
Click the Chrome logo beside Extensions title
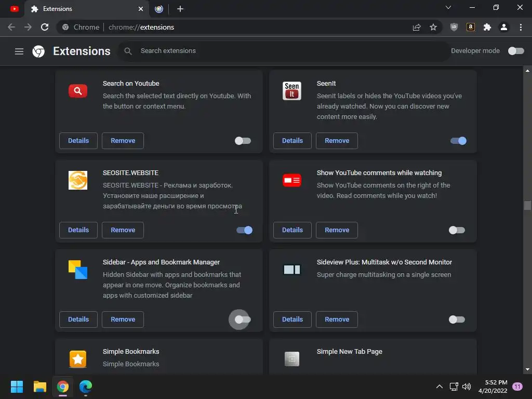click(38, 51)
